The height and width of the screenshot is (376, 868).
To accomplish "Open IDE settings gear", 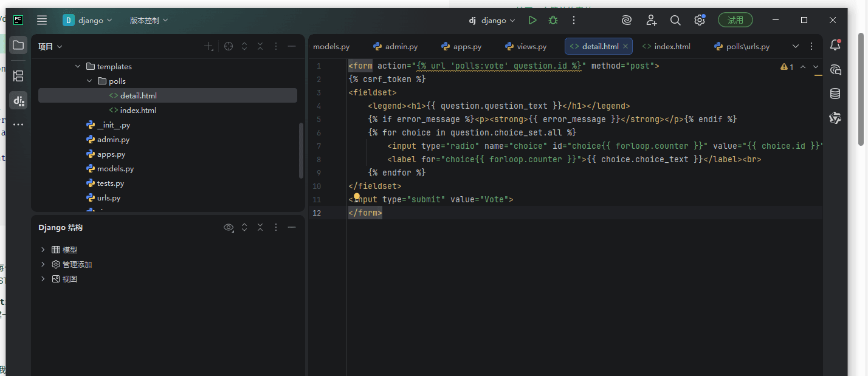I will pos(700,20).
